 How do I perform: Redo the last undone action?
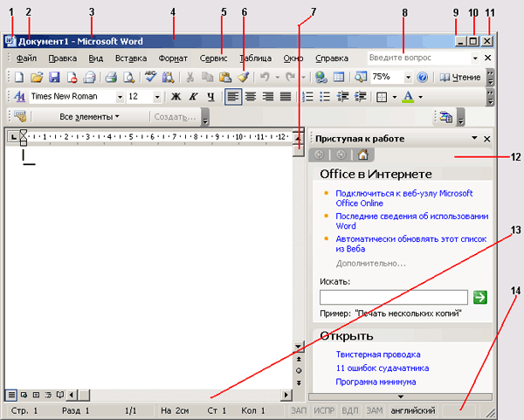290,78
